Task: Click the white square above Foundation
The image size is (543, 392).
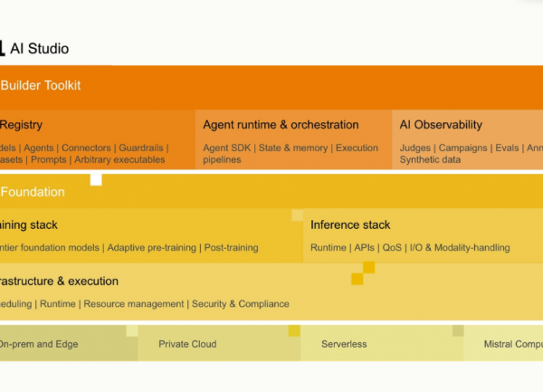Action: [x=96, y=180]
